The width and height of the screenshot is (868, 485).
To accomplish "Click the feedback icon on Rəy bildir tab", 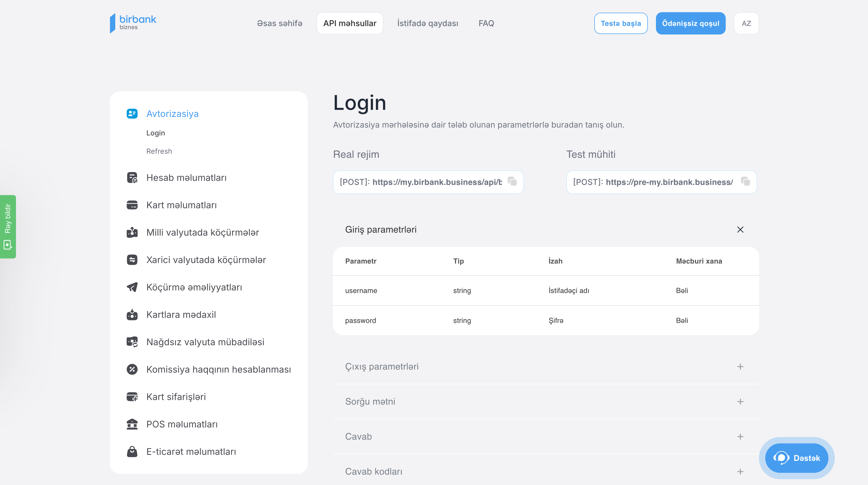I will 7,245.
